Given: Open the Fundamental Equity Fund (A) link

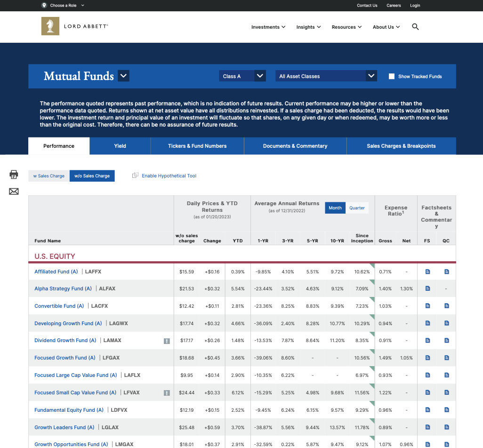Looking at the screenshot, I should 69,410.
